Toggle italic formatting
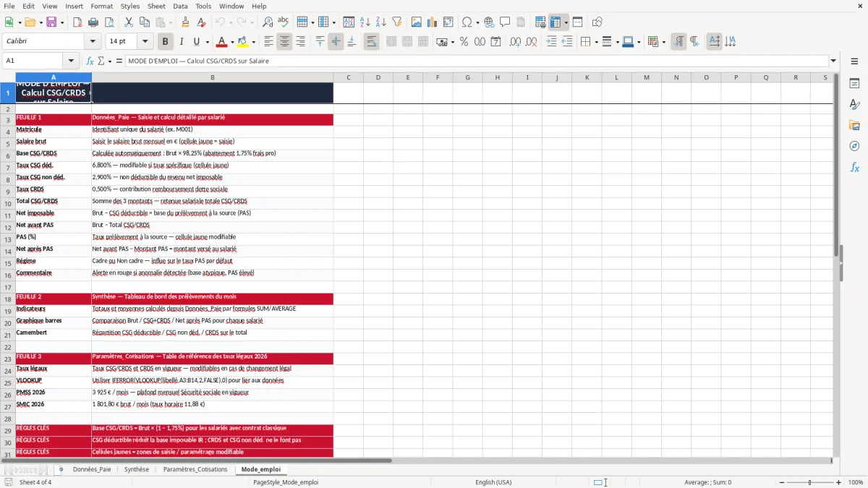The height and width of the screenshot is (488, 868). tap(181, 42)
